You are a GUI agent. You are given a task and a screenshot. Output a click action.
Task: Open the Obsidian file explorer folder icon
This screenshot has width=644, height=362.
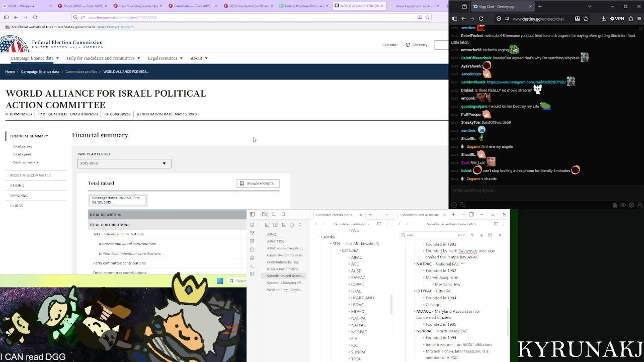click(x=264, y=215)
